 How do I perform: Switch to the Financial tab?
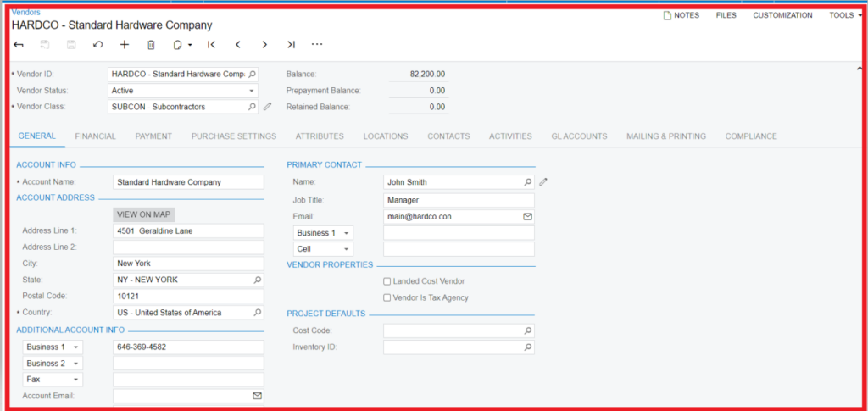click(95, 136)
